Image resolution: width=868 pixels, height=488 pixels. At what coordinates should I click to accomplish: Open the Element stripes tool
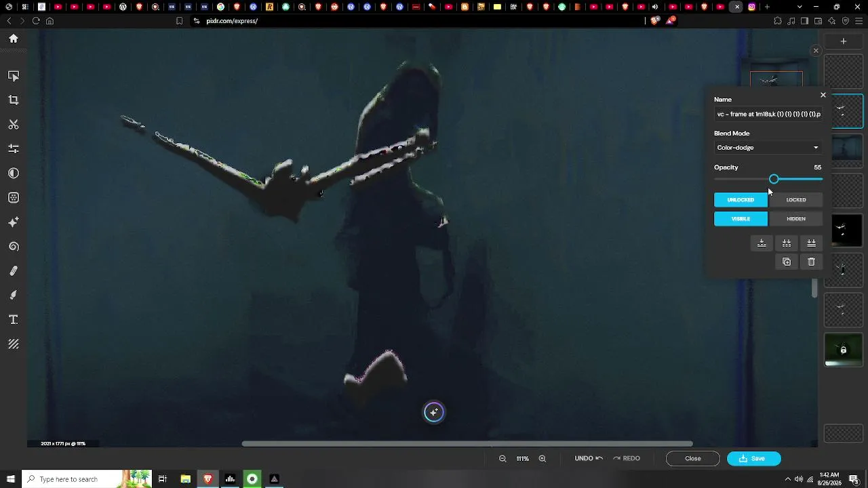click(14, 344)
